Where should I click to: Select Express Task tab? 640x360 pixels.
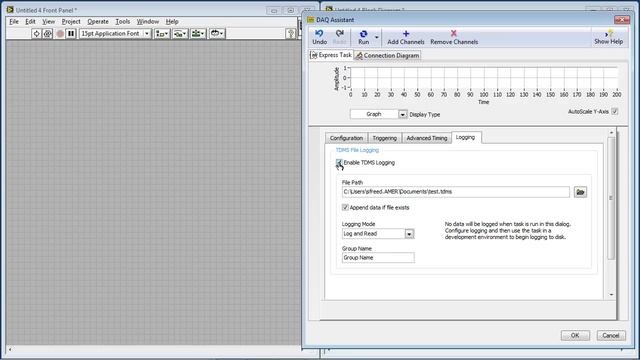pyautogui.click(x=331, y=55)
